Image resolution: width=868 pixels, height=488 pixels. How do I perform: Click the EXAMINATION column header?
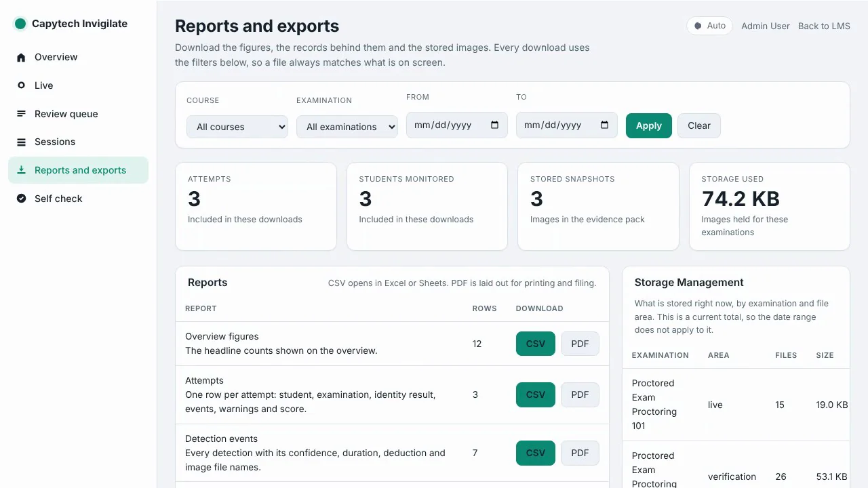(x=660, y=355)
